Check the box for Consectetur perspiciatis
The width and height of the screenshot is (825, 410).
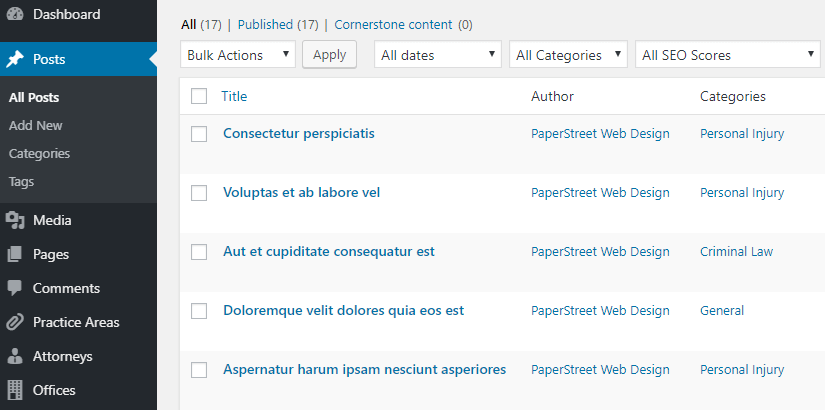pos(199,134)
